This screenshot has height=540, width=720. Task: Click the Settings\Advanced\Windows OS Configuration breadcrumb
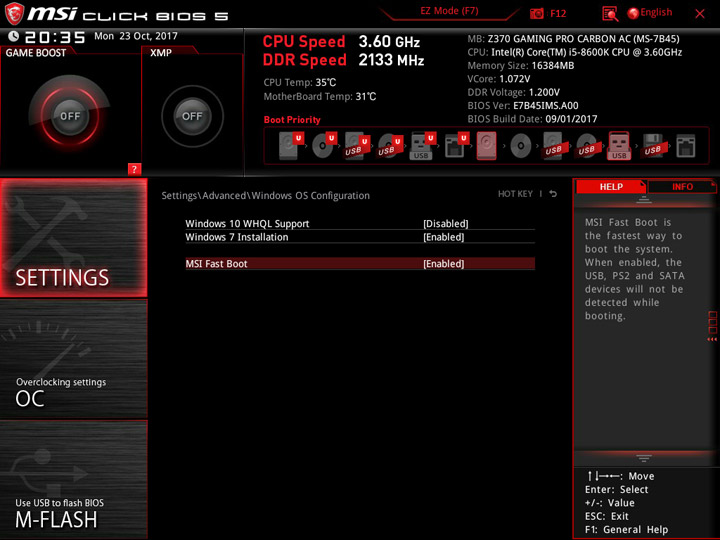(265, 196)
